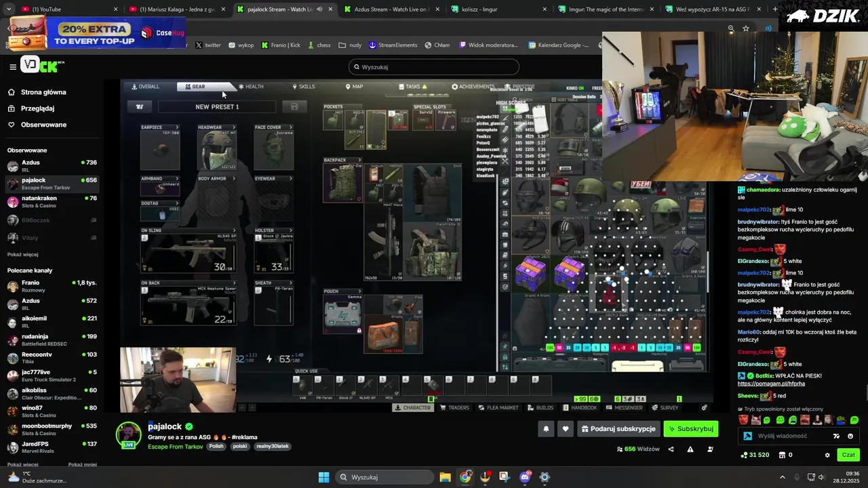Open File Explorer from taskbar
The image size is (868, 488).
coord(445,477)
